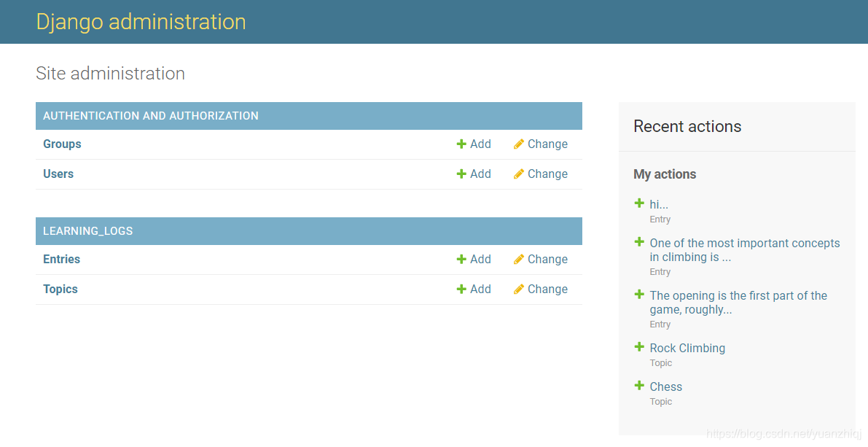The height and width of the screenshot is (447, 868).
Task: Click the plus icon beside 'hi...' action
Action: coord(639,203)
